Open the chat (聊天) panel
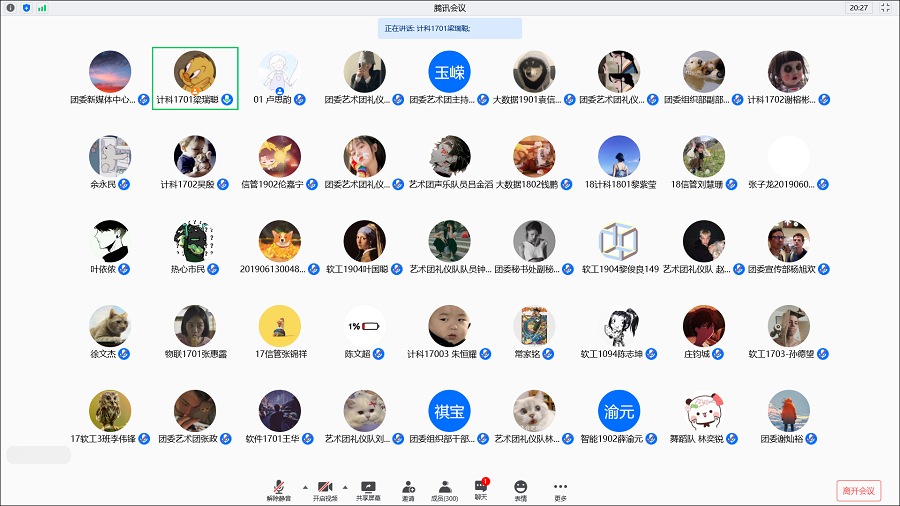The height and width of the screenshot is (506, 900). [481, 486]
